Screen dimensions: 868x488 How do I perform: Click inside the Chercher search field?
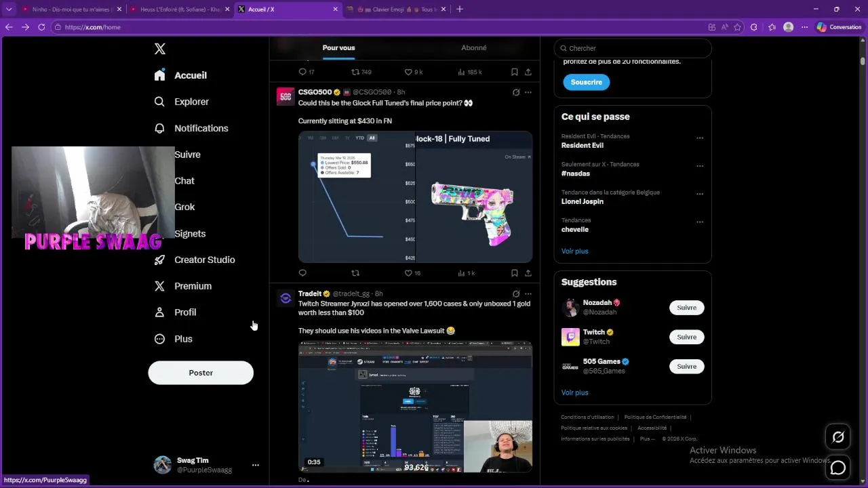(x=633, y=48)
